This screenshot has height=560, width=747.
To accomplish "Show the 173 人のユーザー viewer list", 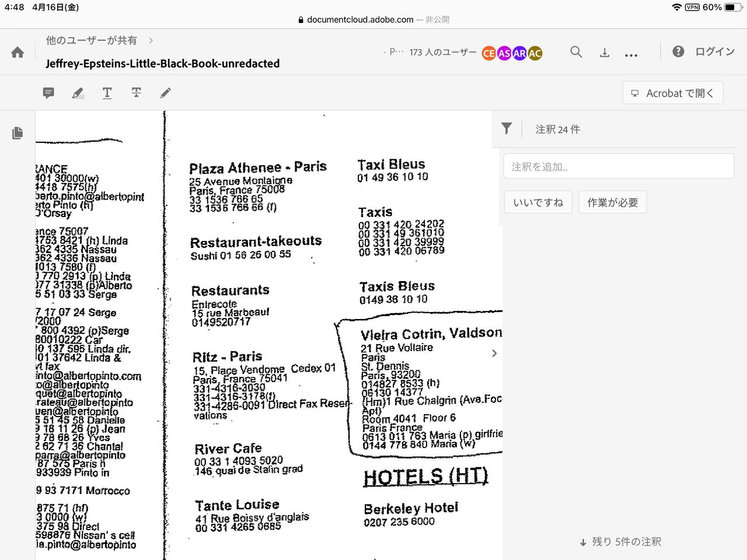I will pos(443,52).
